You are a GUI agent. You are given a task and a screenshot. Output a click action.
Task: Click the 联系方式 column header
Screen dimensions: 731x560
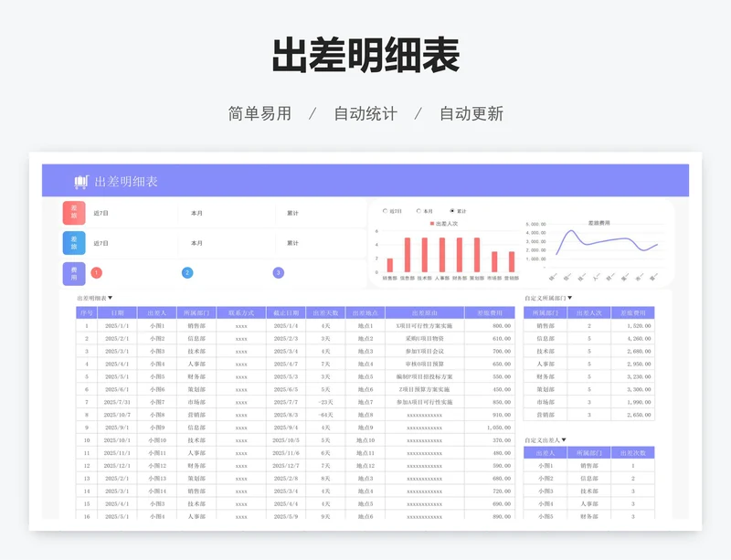tap(241, 312)
